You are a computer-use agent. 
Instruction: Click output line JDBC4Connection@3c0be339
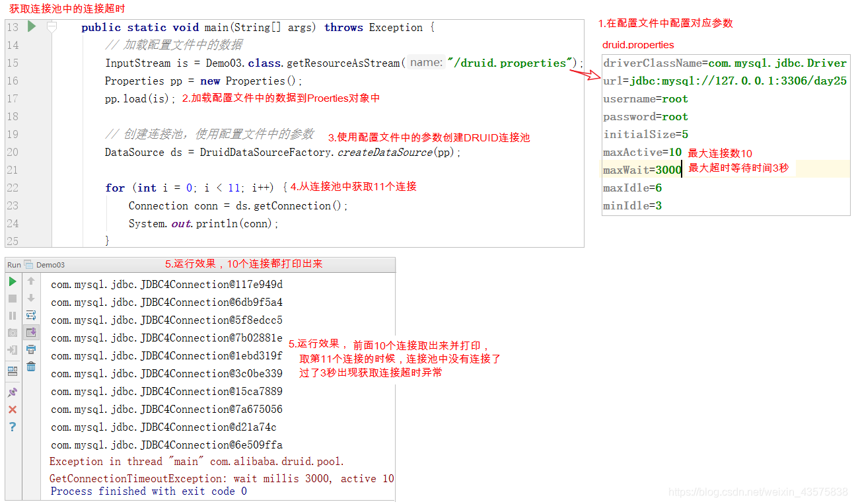tap(166, 374)
